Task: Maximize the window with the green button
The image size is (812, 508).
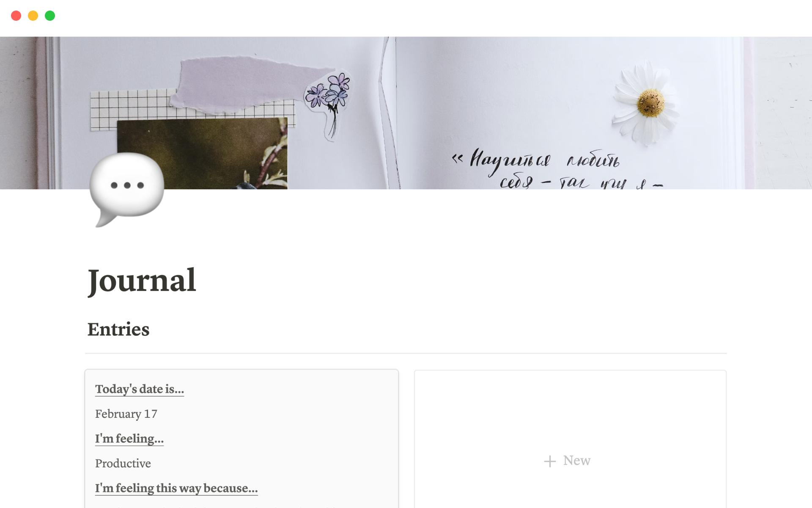Action: coord(50,16)
